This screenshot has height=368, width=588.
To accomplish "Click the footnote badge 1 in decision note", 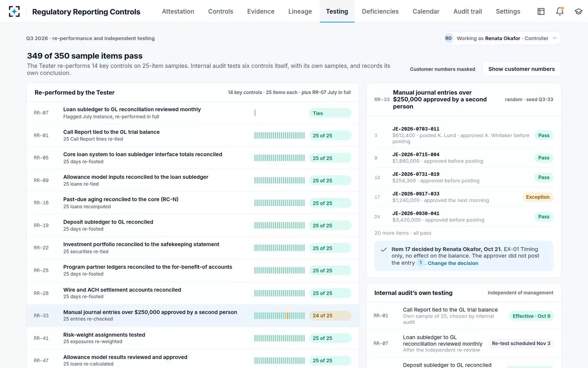I will [421, 263].
